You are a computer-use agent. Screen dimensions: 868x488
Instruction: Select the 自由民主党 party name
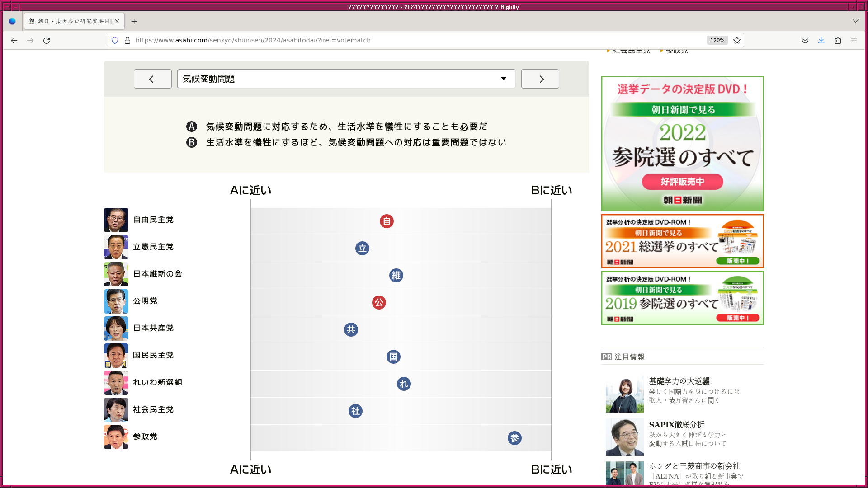tap(153, 220)
